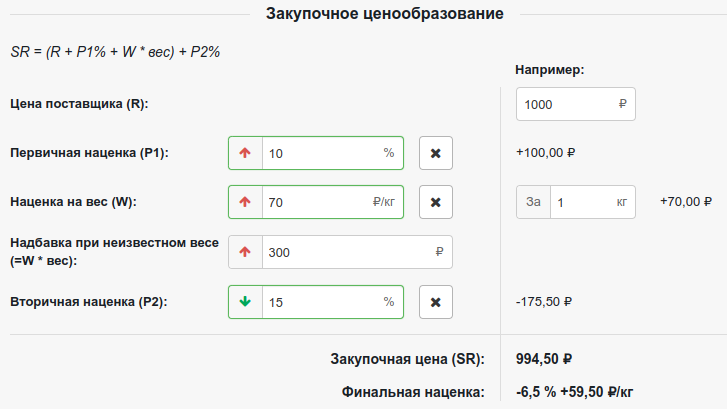Click the % unit in the P2 field
This screenshot has width=727, height=409.
388,301
